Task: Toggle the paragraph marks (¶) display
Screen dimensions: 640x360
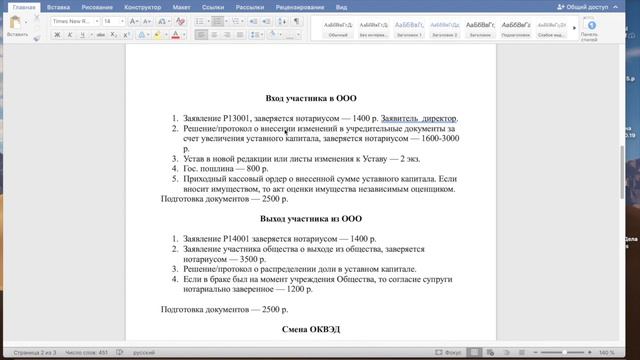Action: [x=297, y=21]
